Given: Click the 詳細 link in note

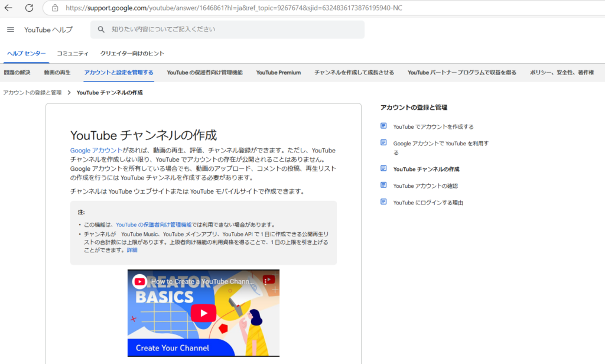Looking at the screenshot, I should [132, 250].
